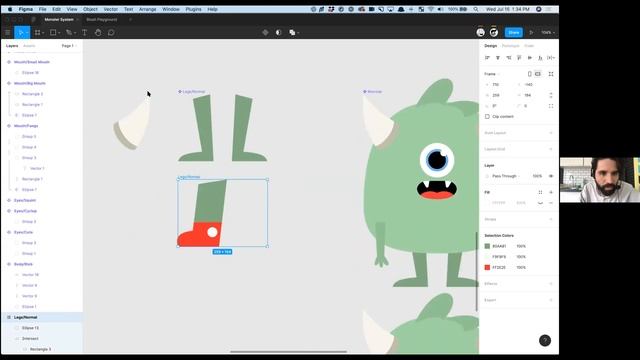
Task: Click Align horizontal centers icon
Action: [x=498, y=58]
